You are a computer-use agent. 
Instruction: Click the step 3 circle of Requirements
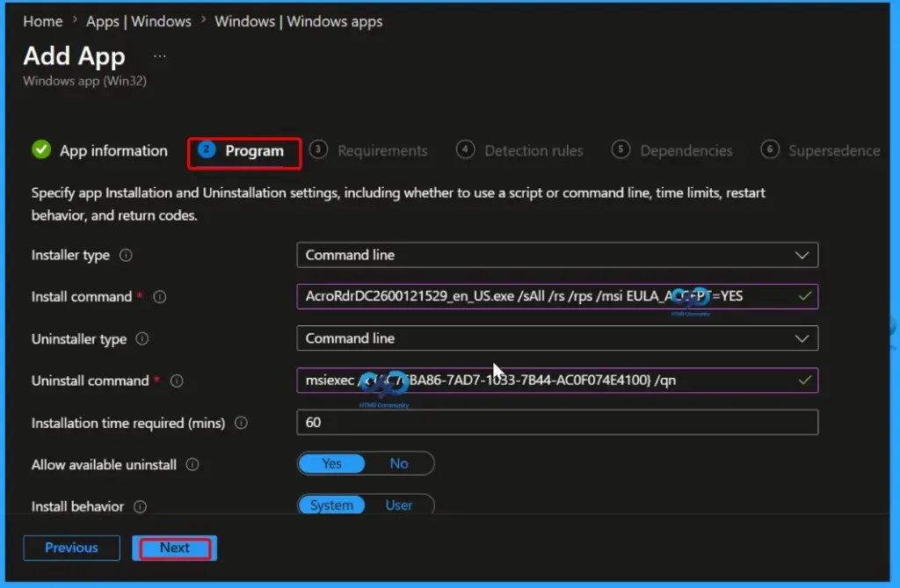coord(318,150)
